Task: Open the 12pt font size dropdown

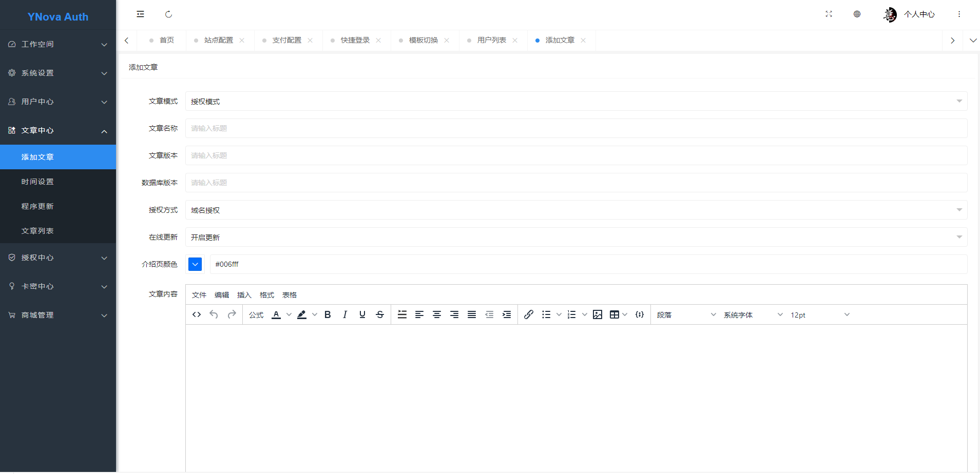Action: coord(820,314)
